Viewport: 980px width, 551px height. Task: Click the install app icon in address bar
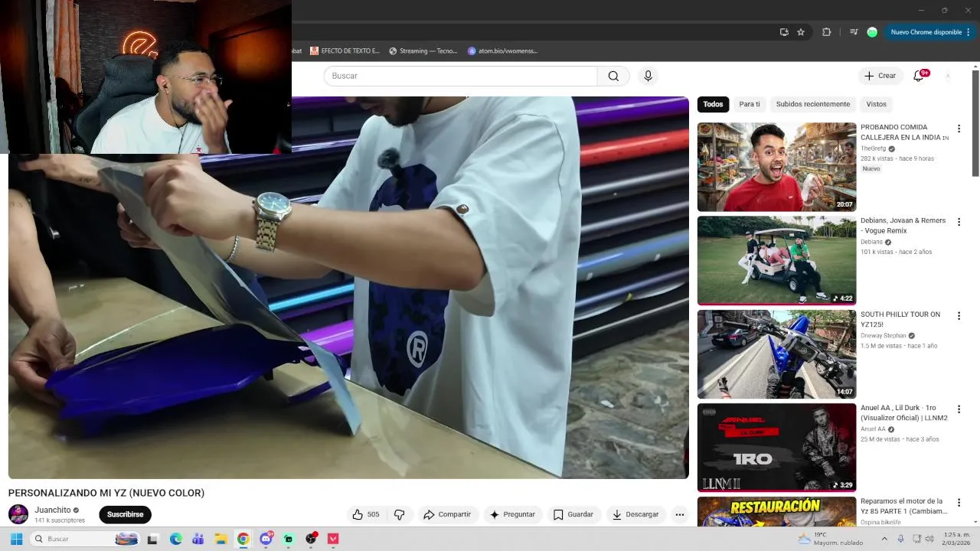784,32
